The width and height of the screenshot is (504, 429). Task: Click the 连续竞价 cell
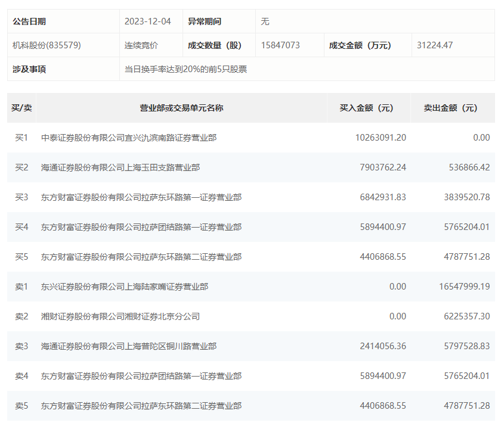coord(141,45)
